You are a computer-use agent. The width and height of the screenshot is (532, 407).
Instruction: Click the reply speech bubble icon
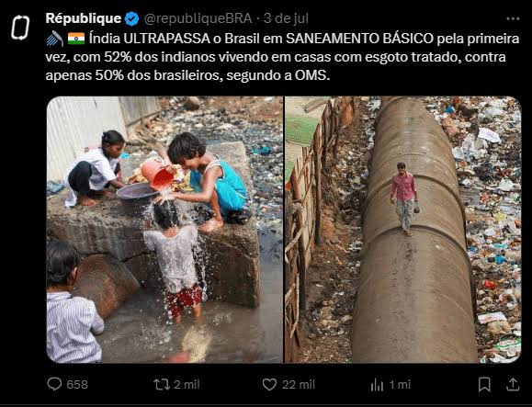click(x=54, y=384)
